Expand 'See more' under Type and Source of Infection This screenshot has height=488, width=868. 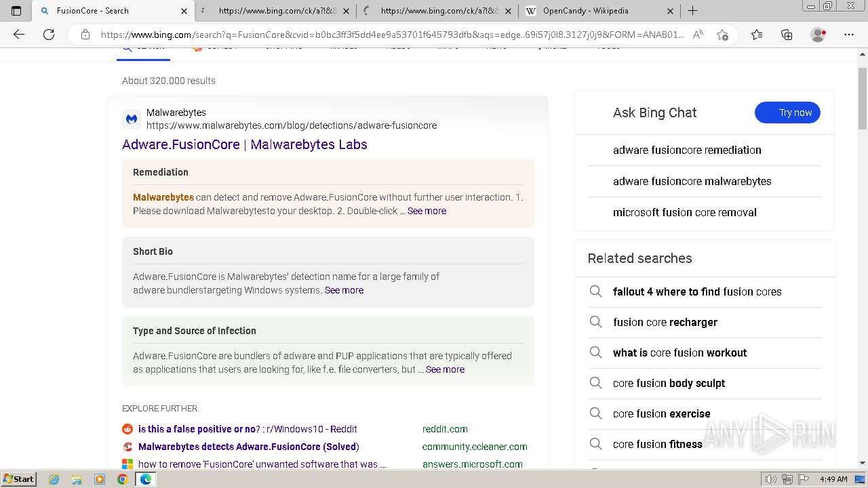coord(445,369)
